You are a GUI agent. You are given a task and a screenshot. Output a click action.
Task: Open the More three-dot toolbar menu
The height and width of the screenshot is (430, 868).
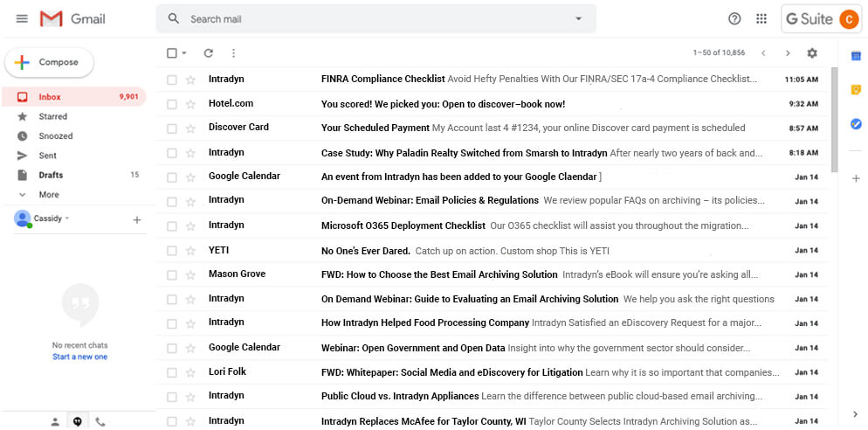coord(233,53)
